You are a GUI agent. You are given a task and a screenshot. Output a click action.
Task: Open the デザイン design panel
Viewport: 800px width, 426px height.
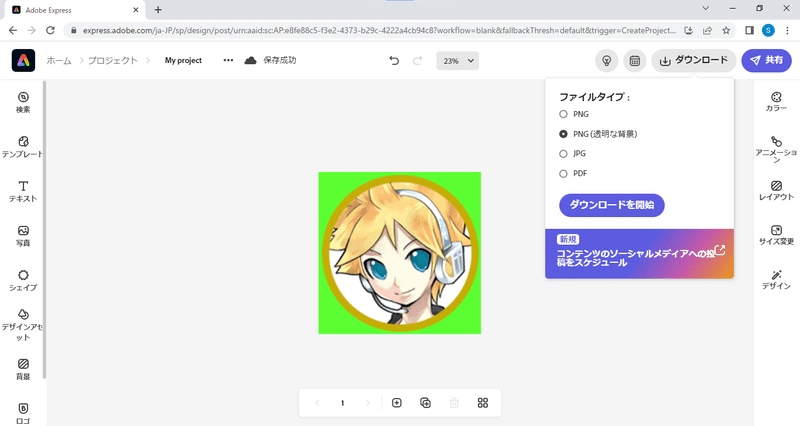776,280
